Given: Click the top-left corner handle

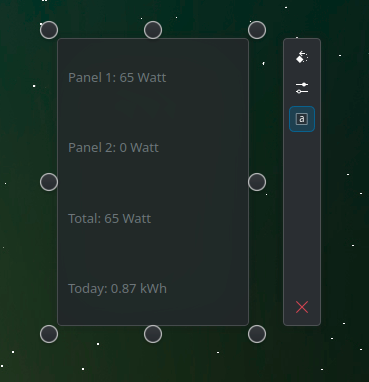Looking at the screenshot, I should point(49,30).
